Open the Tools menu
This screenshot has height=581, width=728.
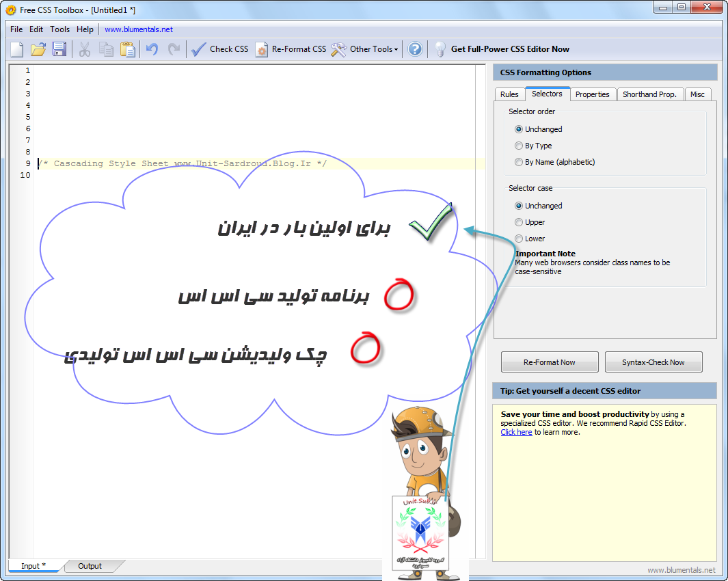point(59,29)
